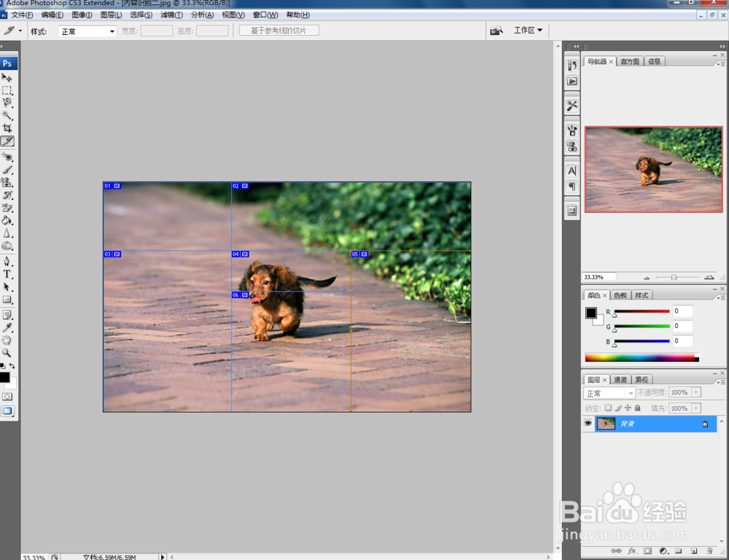This screenshot has height=560, width=729.
Task: Hide the 背景 layer visibility eye
Action: (x=588, y=423)
